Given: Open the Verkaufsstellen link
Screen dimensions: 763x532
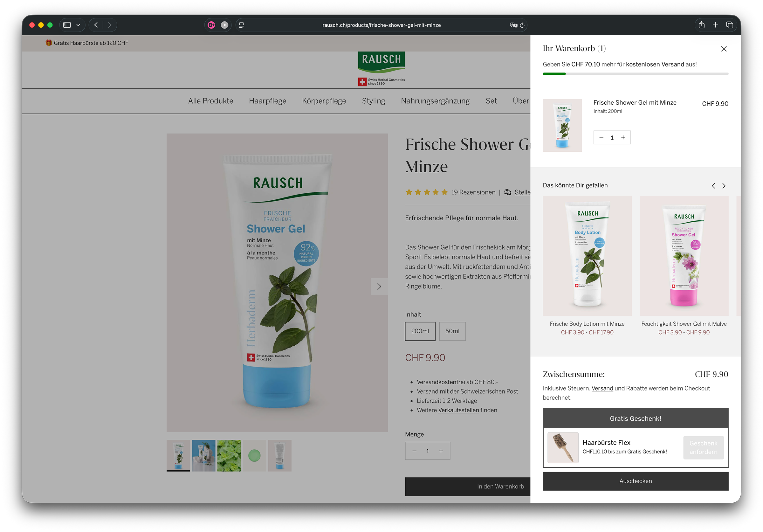Looking at the screenshot, I should point(459,410).
